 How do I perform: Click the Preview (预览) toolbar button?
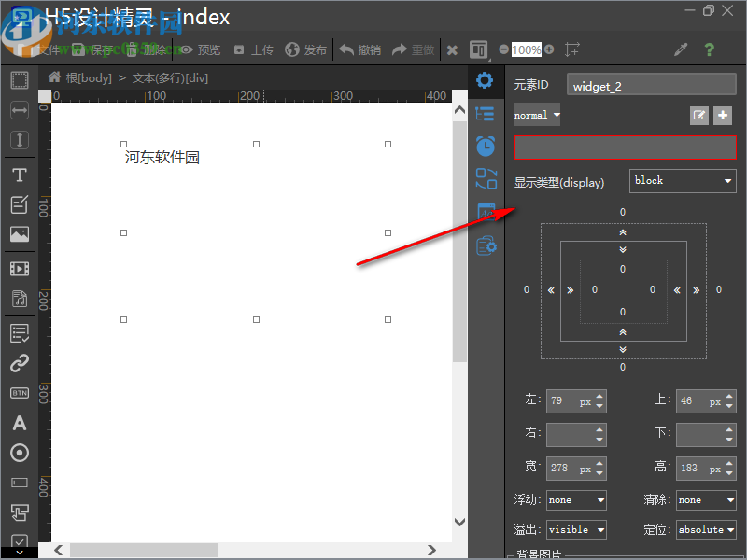coord(201,49)
